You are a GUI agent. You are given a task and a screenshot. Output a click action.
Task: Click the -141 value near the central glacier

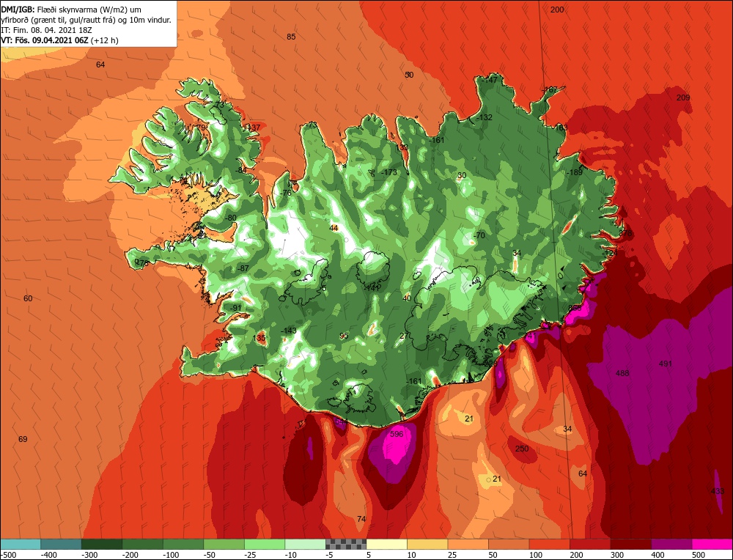point(371,288)
